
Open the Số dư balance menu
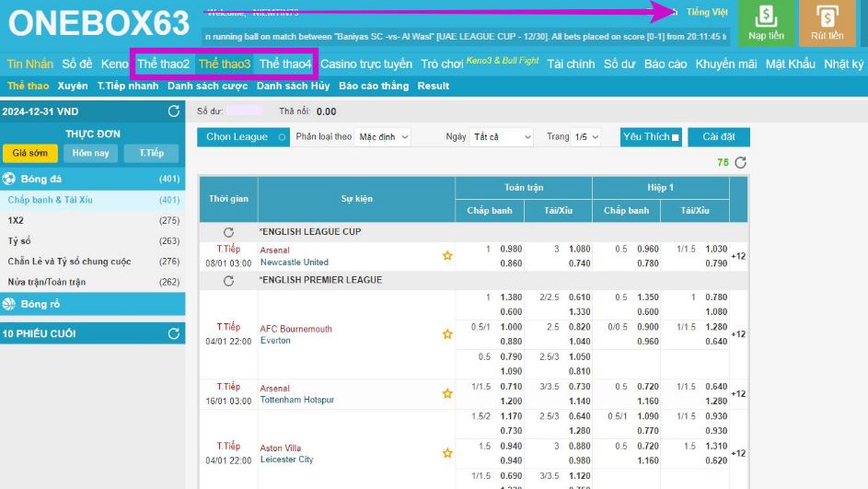619,64
